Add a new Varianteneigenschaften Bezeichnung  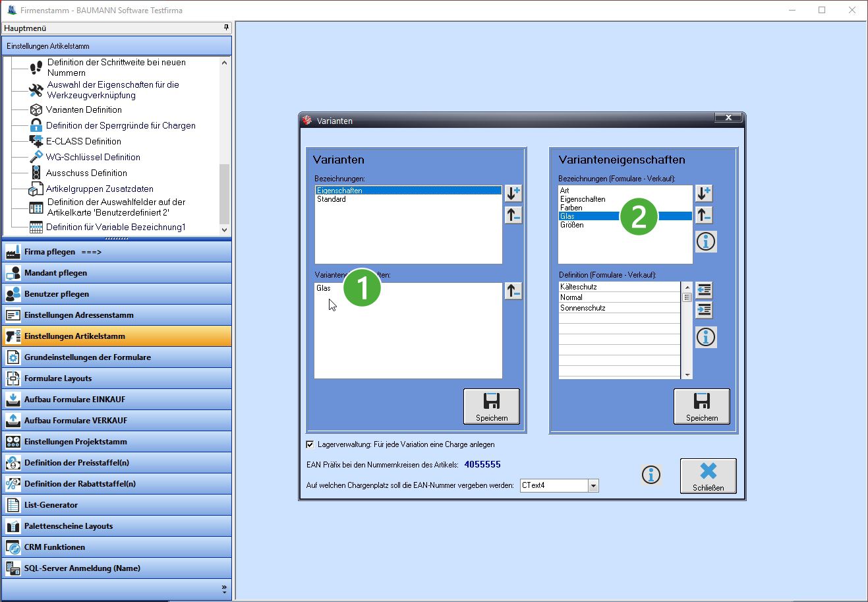coord(705,193)
